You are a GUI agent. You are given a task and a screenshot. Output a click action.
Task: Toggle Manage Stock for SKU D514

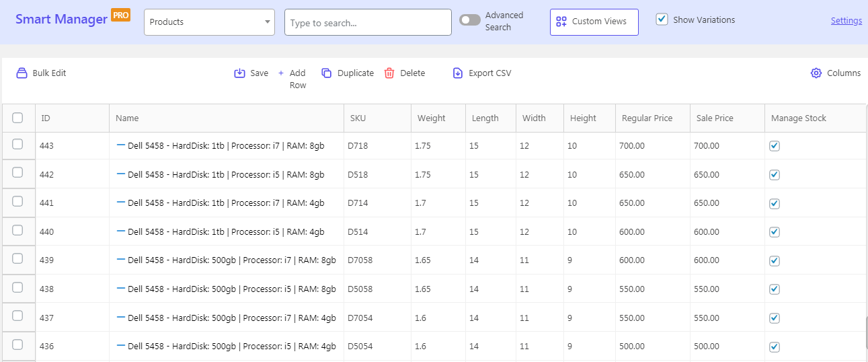click(775, 232)
